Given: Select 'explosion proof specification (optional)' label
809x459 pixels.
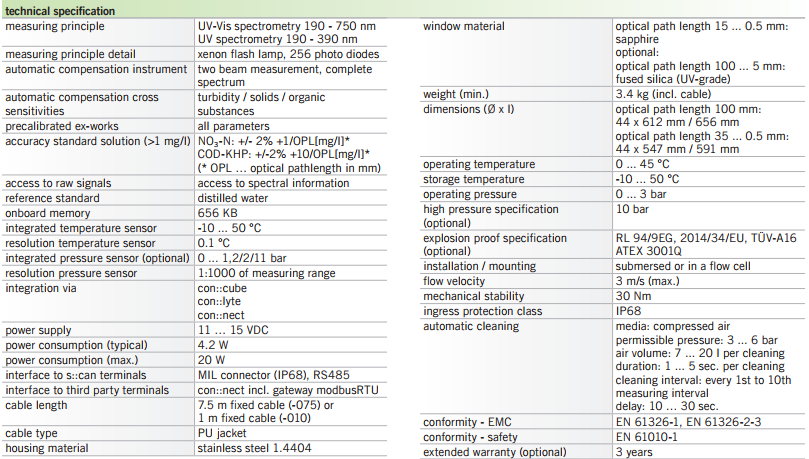Looking at the screenshot, I should [x=495, y=244].
